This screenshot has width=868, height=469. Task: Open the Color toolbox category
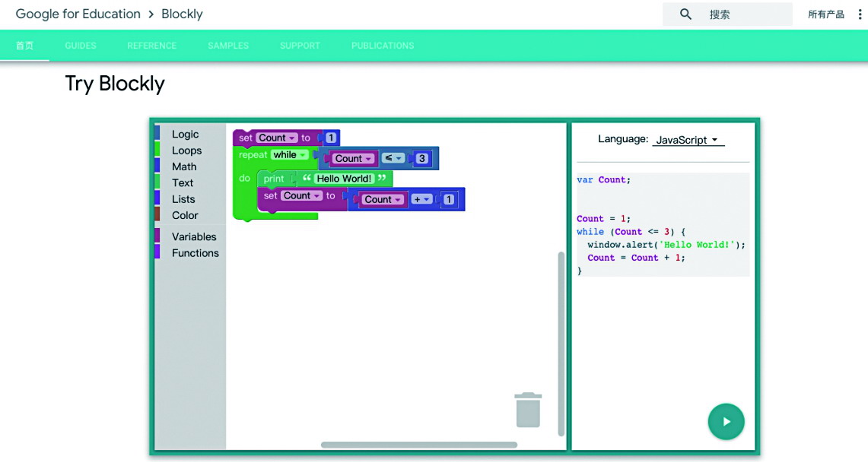tap(190, 215)
